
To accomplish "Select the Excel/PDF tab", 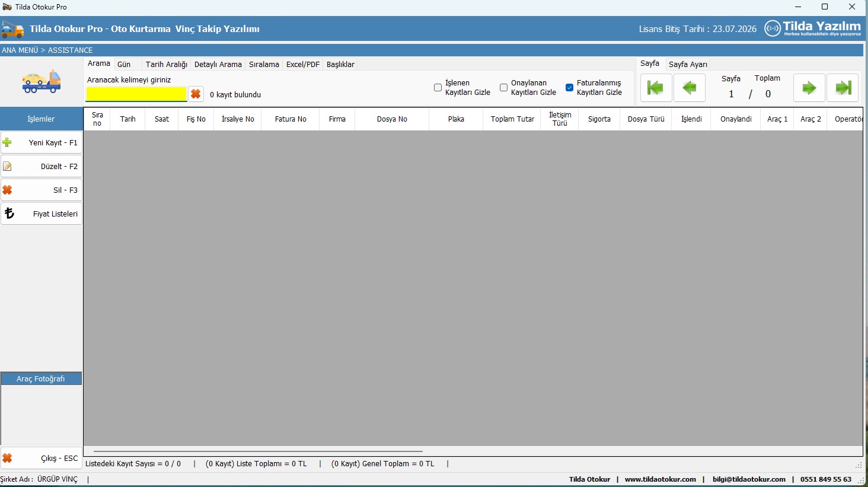I will pos(302,65).
